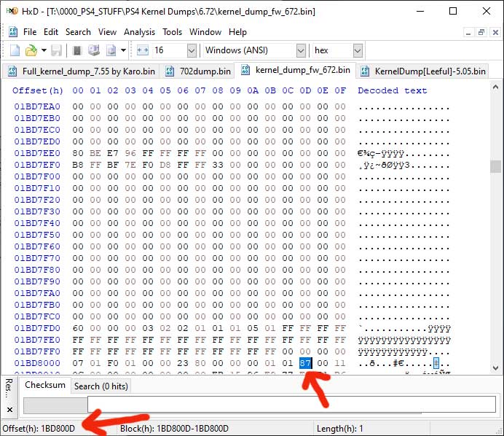Click the Save disk icon
The width and height of the screenshot is (504, 436).
[x=56, y=50]
